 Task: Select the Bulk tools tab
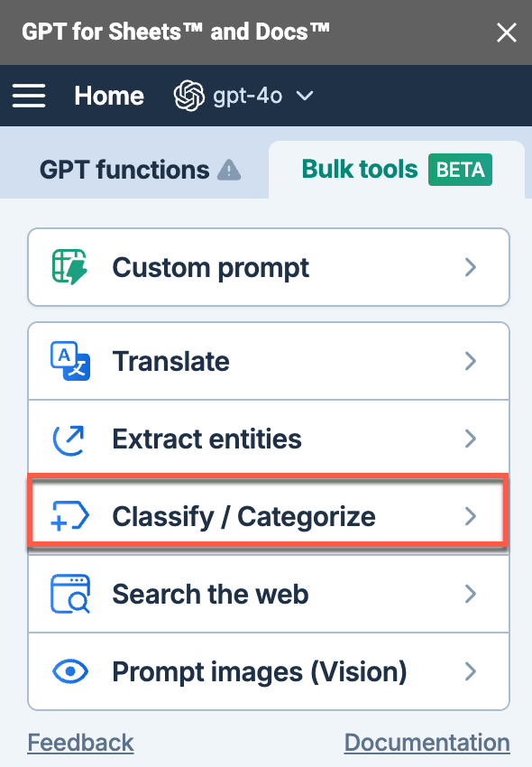[x=397, y=170]
